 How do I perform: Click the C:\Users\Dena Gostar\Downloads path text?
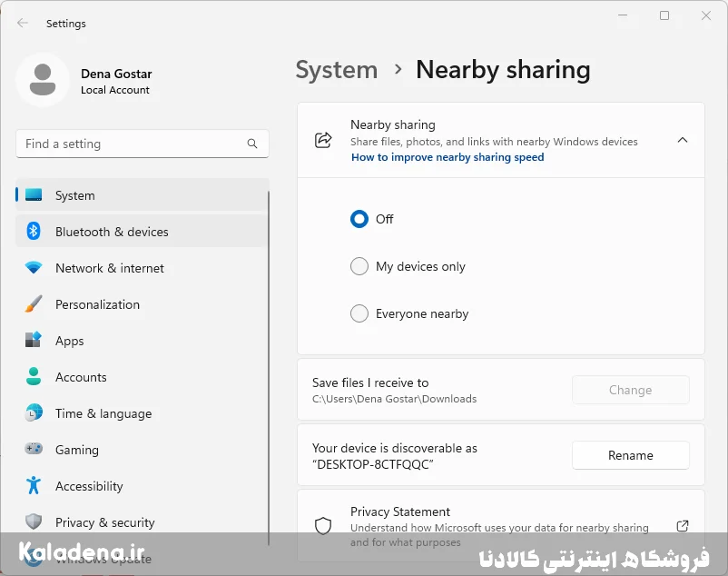click(394, 399)
